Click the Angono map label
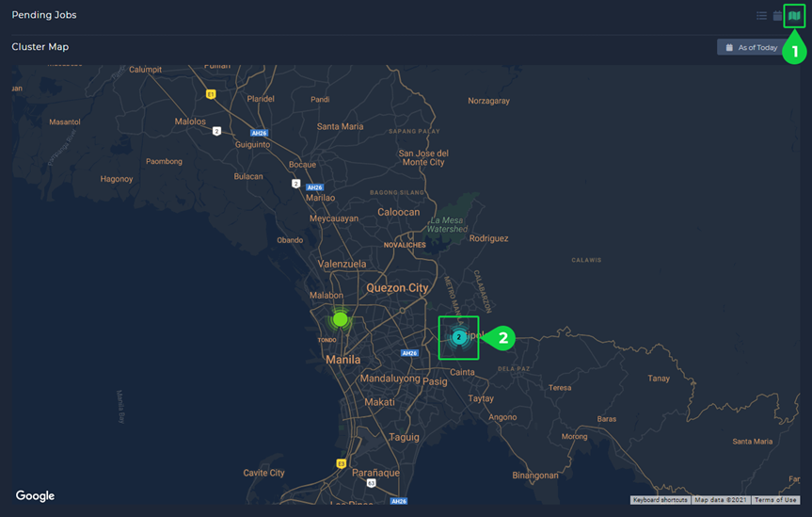The height and width of the screenshot is (517, 812). 502,417
